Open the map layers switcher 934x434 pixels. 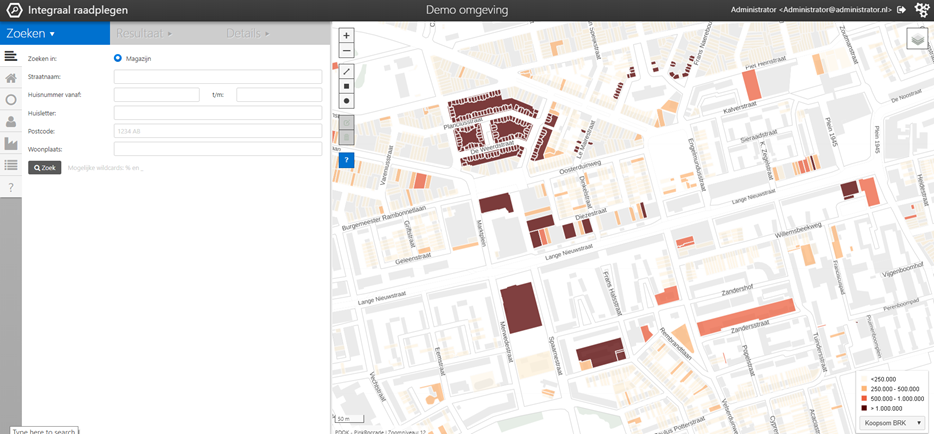point(918,39)
